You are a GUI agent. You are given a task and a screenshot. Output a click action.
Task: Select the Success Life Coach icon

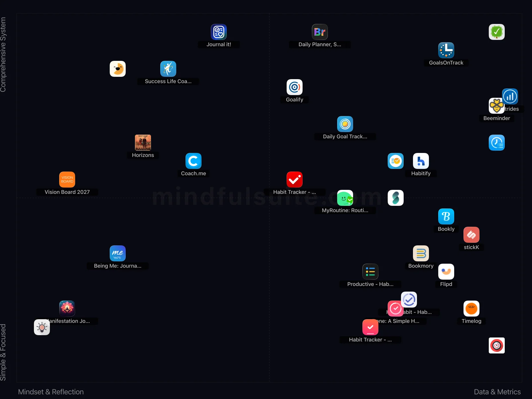coord(168,69)
